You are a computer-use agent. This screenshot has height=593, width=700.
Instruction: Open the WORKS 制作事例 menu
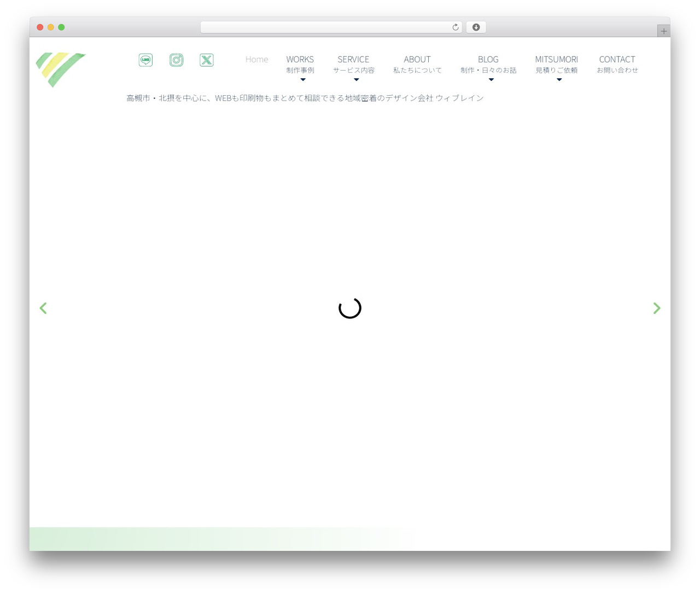click(x=300, y=64)
